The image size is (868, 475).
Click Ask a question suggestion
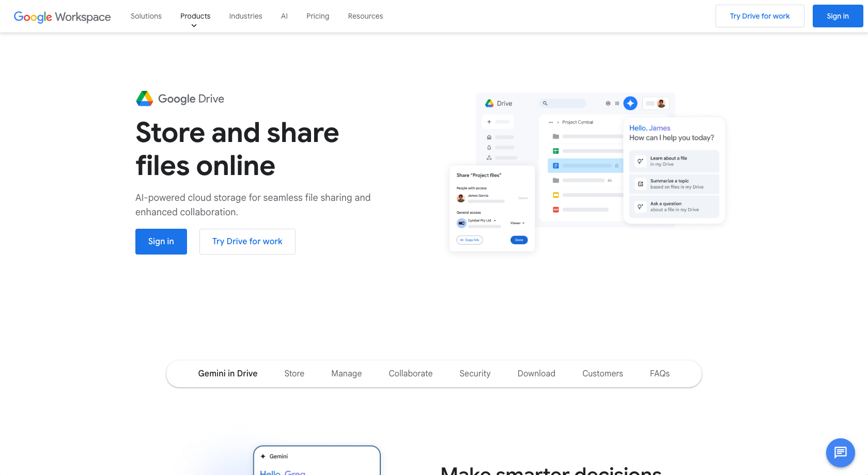tap(674, 207)
